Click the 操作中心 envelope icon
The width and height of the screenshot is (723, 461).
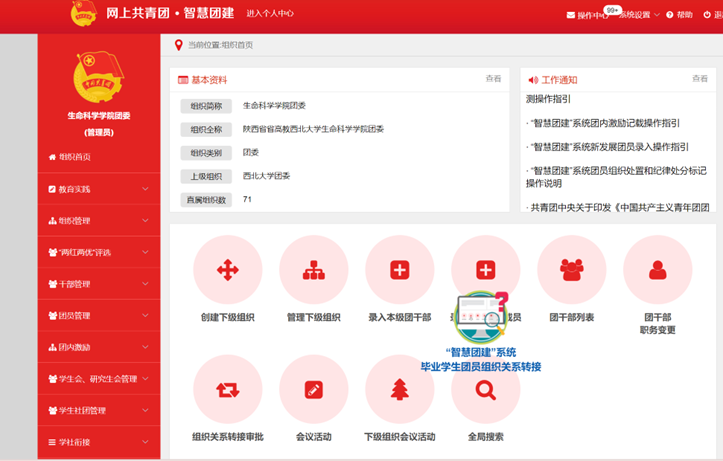571,15
